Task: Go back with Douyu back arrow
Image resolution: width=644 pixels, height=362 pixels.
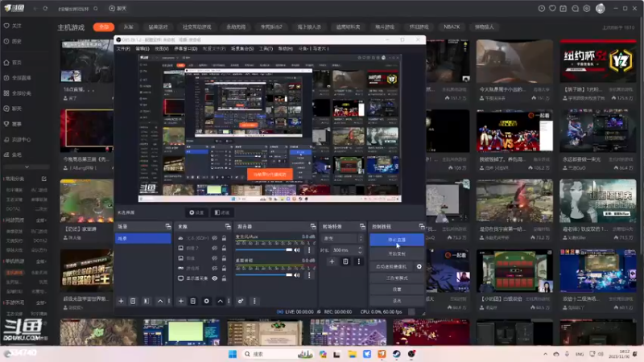Action: tap(35, 8)
